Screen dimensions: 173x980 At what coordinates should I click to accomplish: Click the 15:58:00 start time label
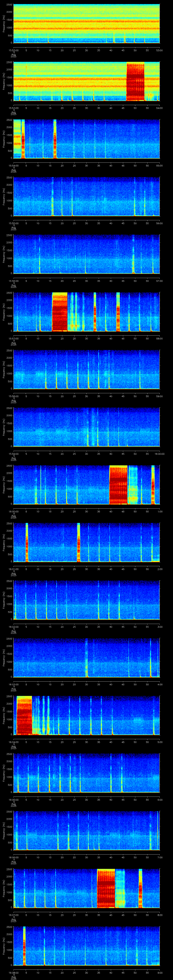(13, 396)
